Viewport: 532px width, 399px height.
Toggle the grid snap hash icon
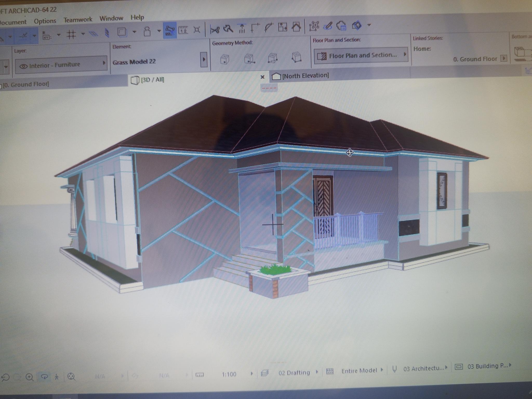[x=71, y=35]
